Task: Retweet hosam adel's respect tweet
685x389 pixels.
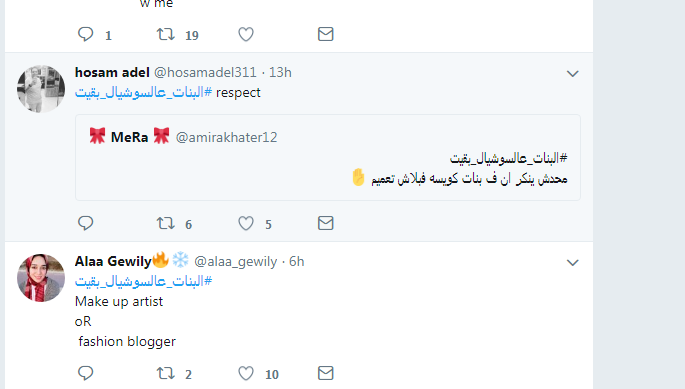Action: [x=166, y=223]
